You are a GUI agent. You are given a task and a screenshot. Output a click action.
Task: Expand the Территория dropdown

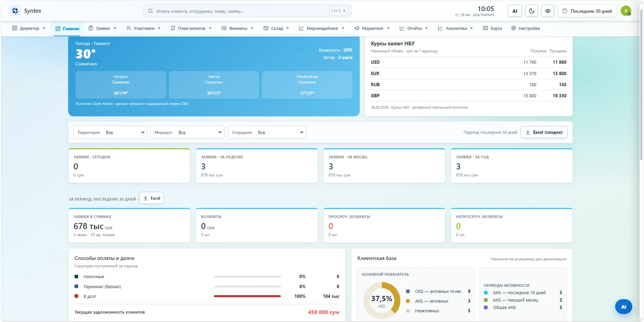point(110,132)
